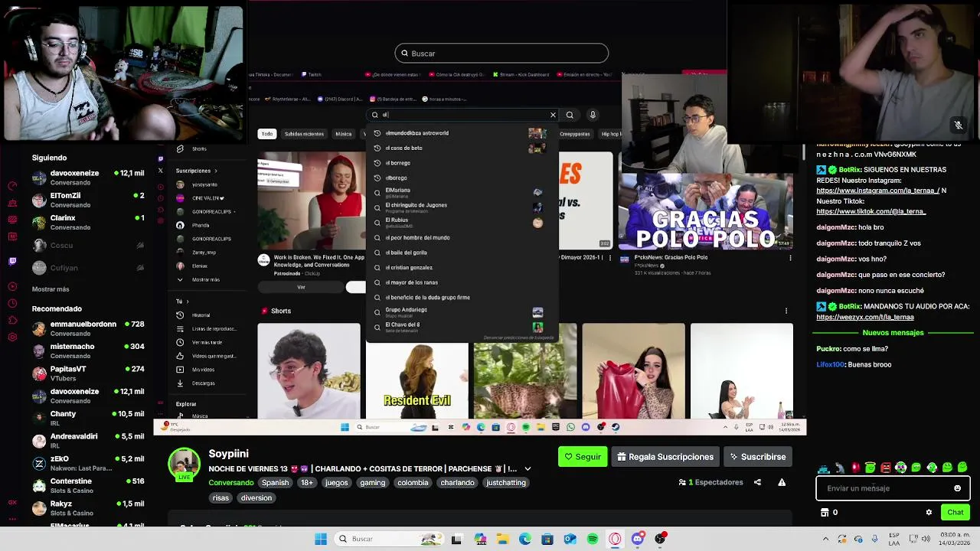This screenshot has height=551, width=980.
Task: Select the colombia tag
Action: (413, 483)
